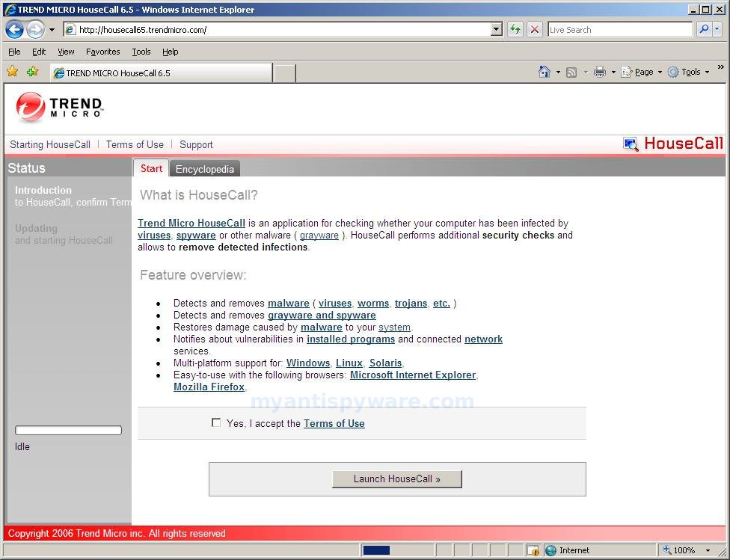
Task: Select the TREND MICRO HouseCall 6.5 tab
Action: pos(161,73)
